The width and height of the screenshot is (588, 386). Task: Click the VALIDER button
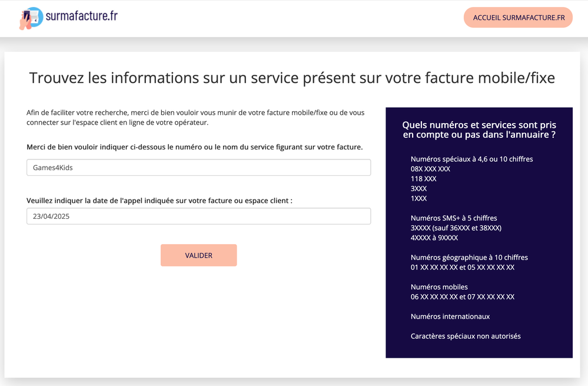198,255
